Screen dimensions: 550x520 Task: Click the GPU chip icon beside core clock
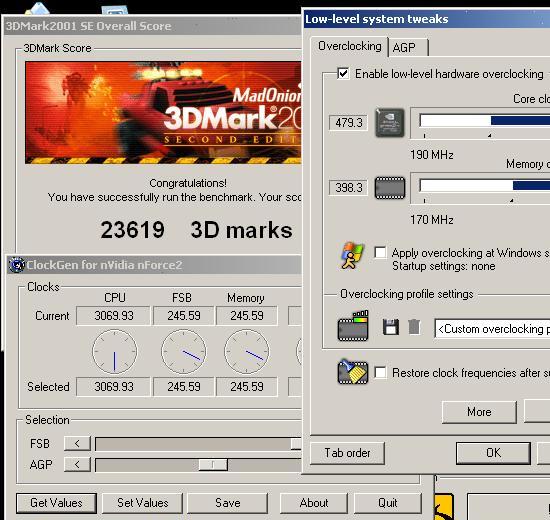tap(390, 123)
